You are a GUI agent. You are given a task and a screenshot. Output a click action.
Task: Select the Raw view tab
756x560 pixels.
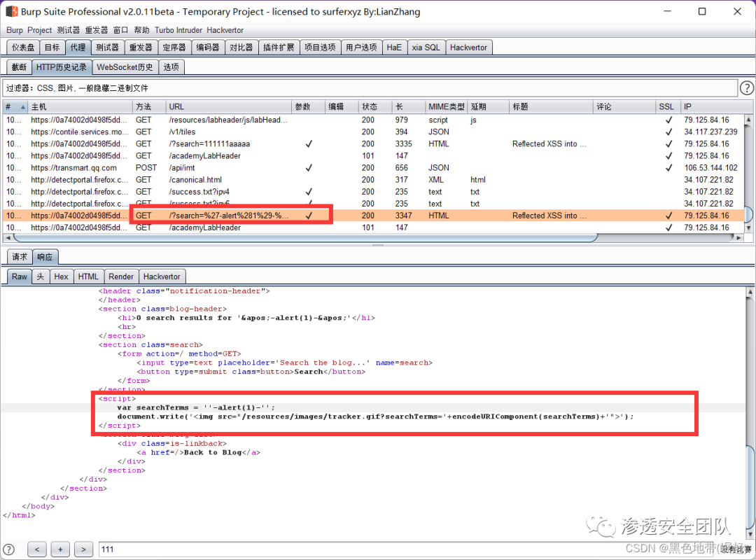pos(20,276)
